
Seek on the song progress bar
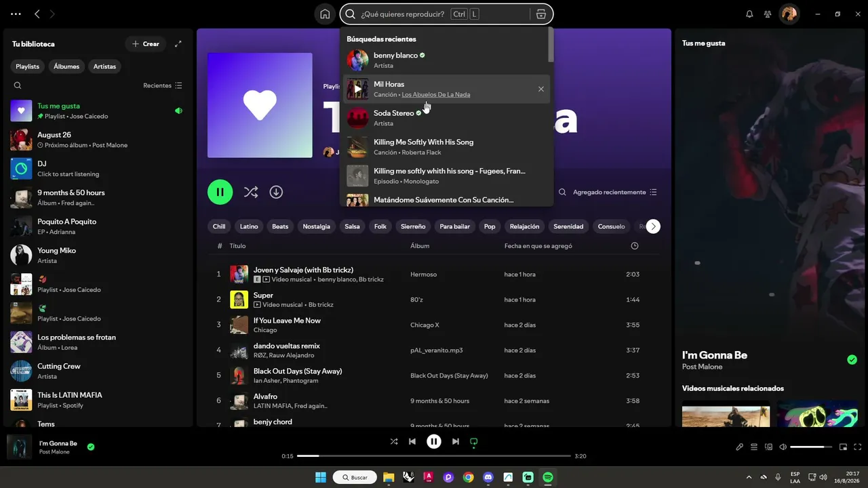click(434, 456)
